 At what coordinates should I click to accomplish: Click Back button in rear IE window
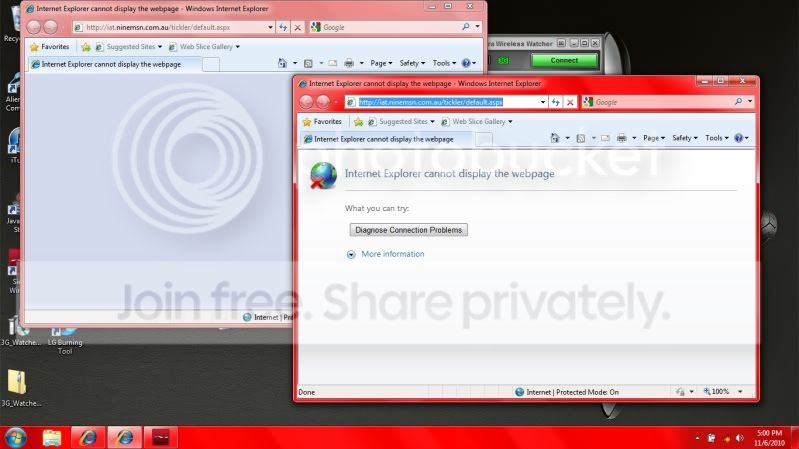(34, 27)
